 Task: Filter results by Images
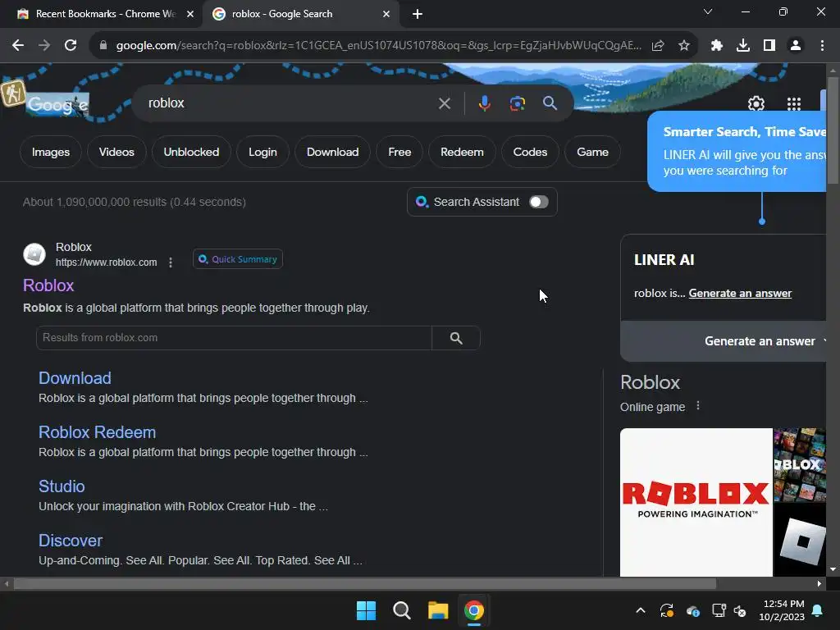coord(50,152)
